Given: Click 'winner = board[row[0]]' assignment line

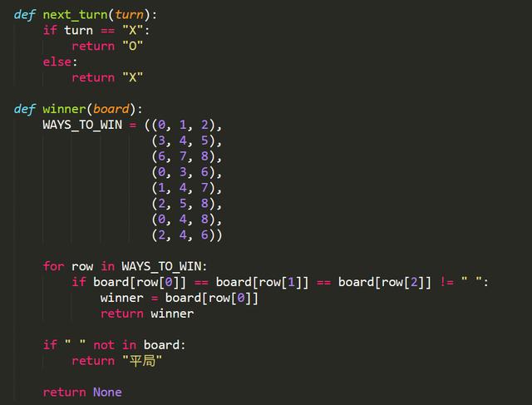Looking at the screenshot, I should pyautogui.click(x=180, y=298).
